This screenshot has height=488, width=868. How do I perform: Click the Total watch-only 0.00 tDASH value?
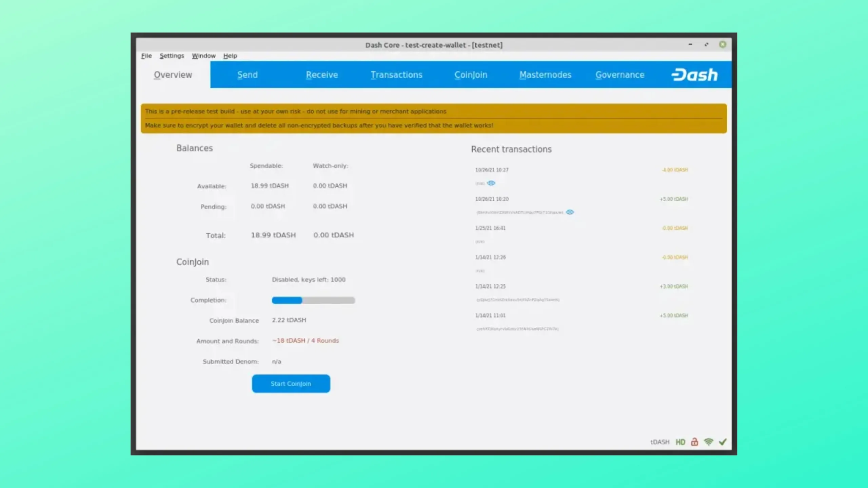(x=334, y=235)
